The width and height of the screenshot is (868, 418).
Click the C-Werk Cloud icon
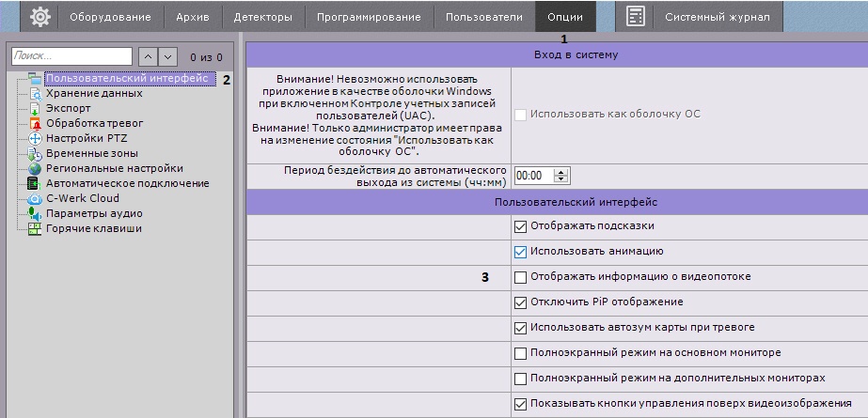click(35, 198)
